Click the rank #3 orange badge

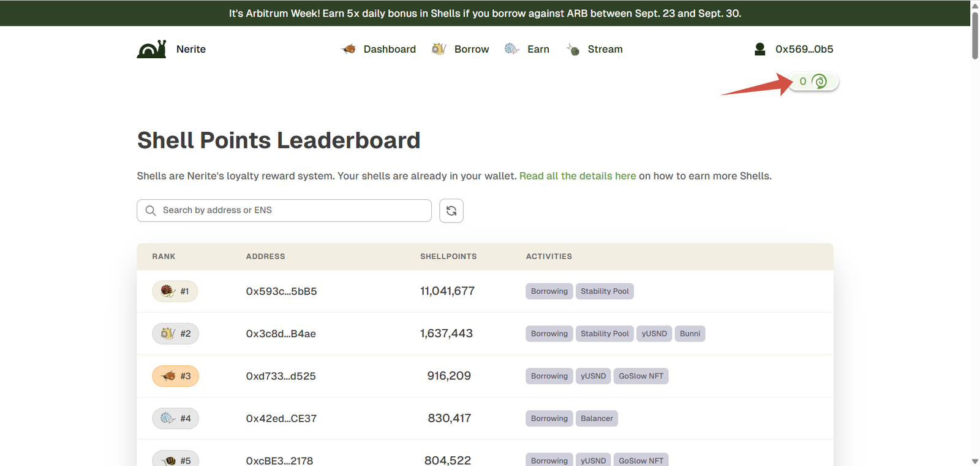tap(175, 376)
